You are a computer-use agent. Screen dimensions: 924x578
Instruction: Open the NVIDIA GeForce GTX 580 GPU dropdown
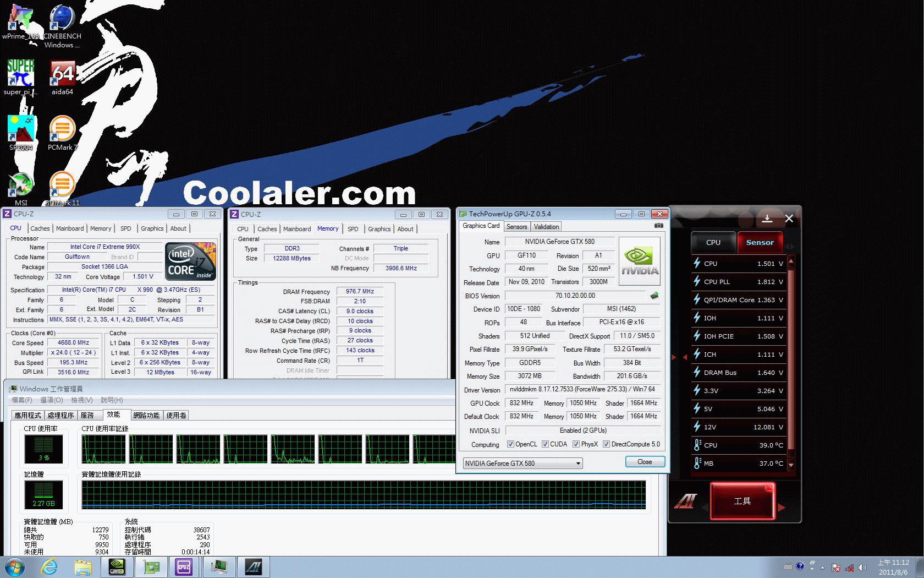(522, 464)
